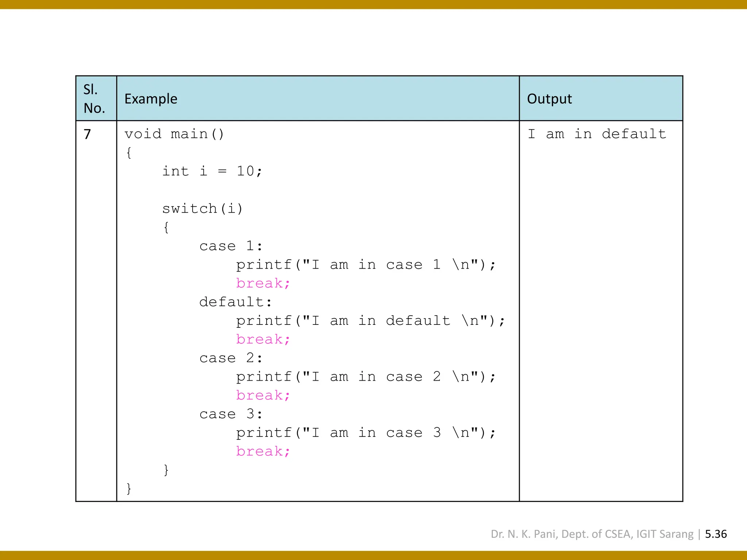This screenshot has width=747, height=560.
Task: Click the printf 'I am in case 3' line
Action: (366, 433)
